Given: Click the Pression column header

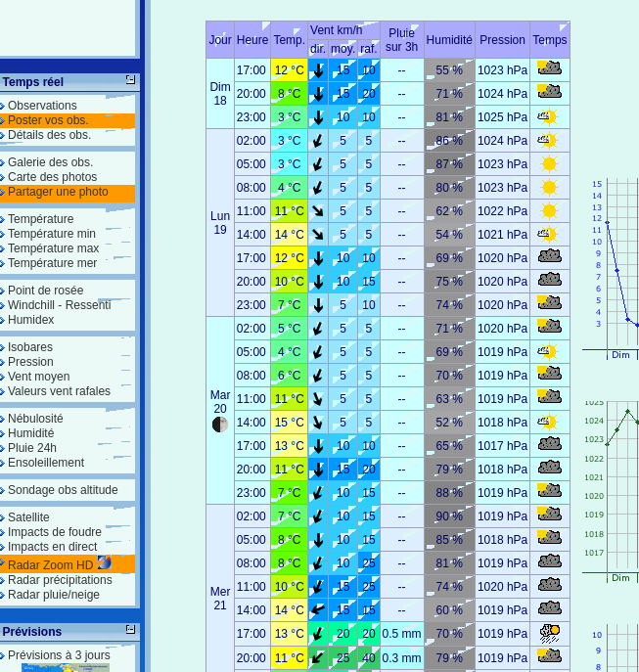Looking at the screenshot, I should coord(502,40).
